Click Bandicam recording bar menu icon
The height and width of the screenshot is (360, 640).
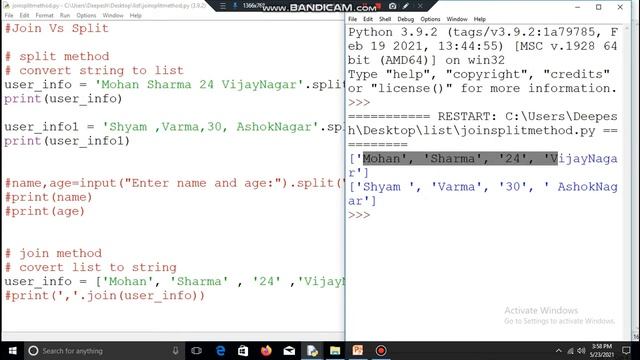[223, 6]
